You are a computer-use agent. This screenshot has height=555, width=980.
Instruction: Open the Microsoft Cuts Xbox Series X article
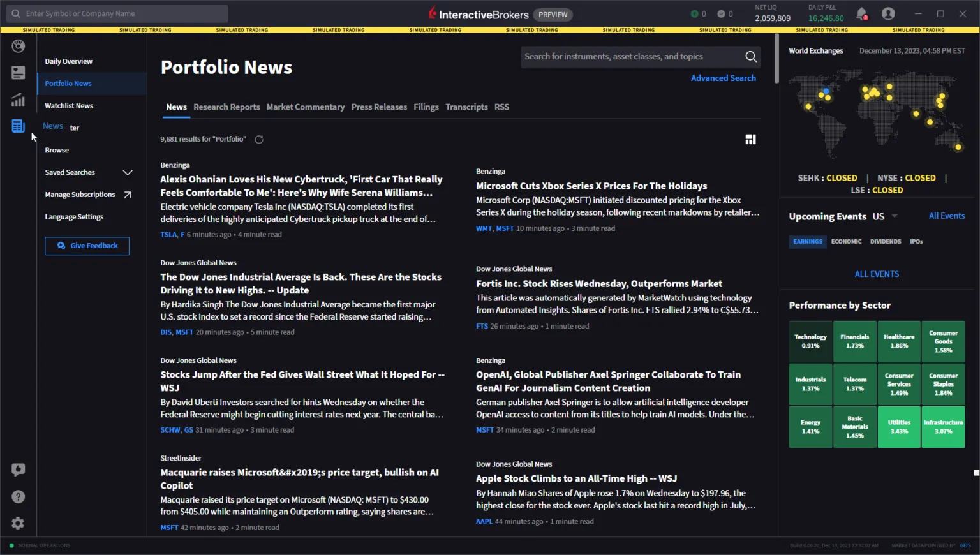tap(591, 186)
